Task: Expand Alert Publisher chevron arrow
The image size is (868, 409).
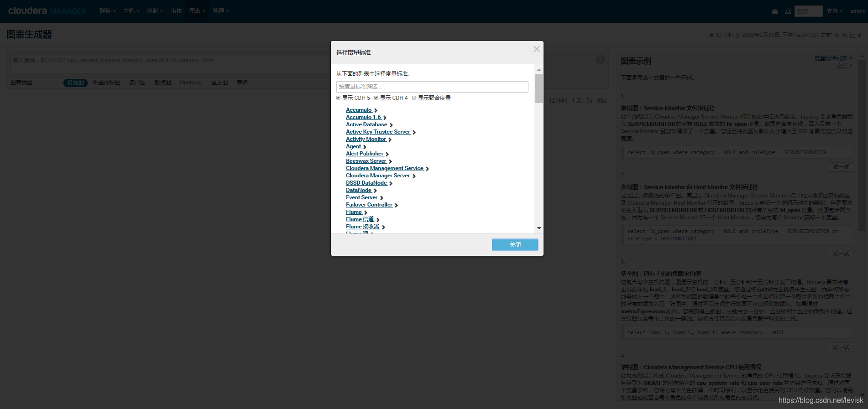Action: pyautogui.click(x=387, y=154)
